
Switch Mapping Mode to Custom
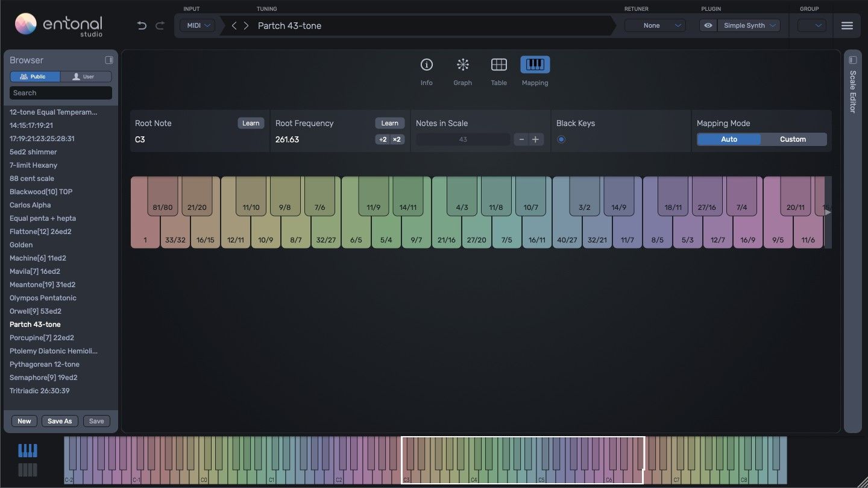tap(793, 139)
